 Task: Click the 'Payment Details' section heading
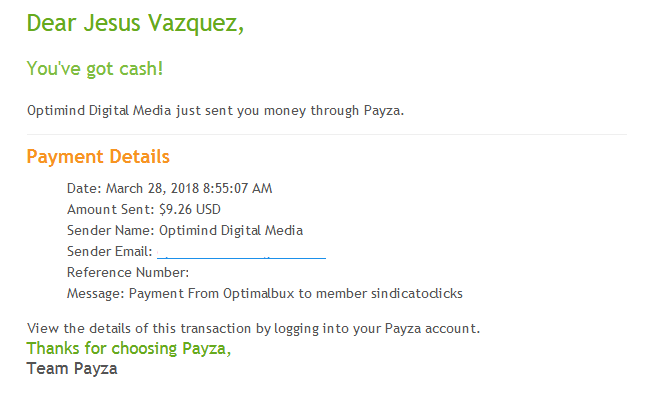[x=98, y=157]
